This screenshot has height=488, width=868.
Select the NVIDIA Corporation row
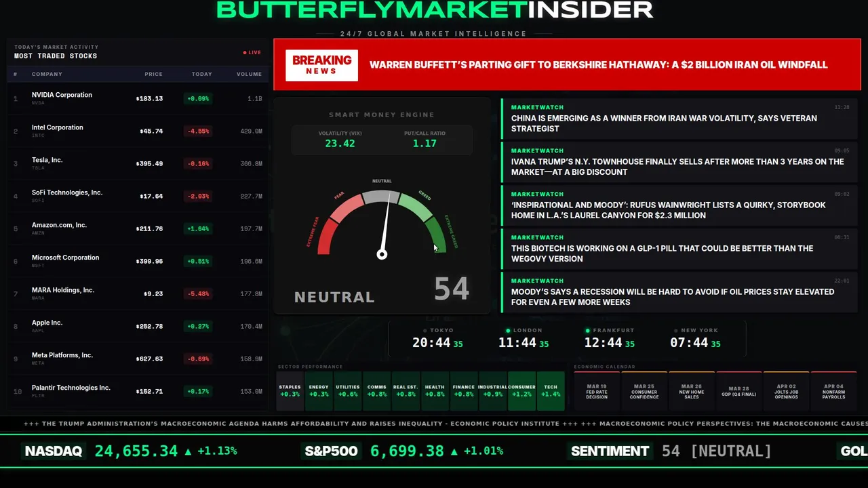pos(138,98)
